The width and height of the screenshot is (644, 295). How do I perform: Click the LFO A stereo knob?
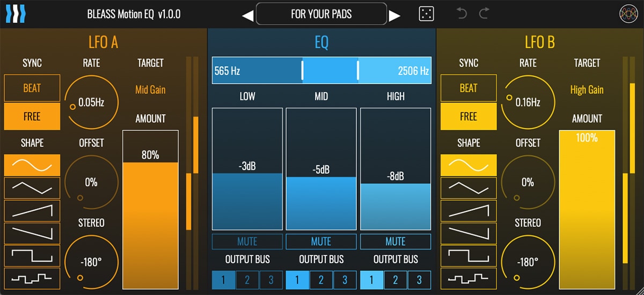(91, 262)
